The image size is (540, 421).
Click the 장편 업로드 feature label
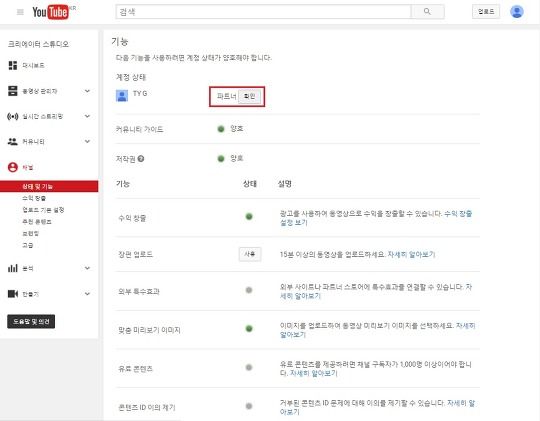pos(135,254)
